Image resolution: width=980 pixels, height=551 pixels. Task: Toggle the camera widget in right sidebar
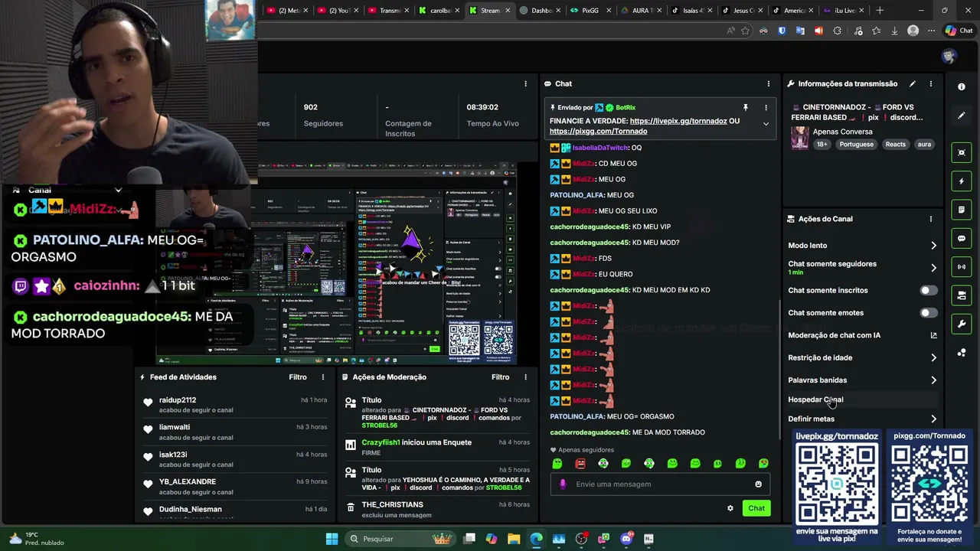[962, 295]
